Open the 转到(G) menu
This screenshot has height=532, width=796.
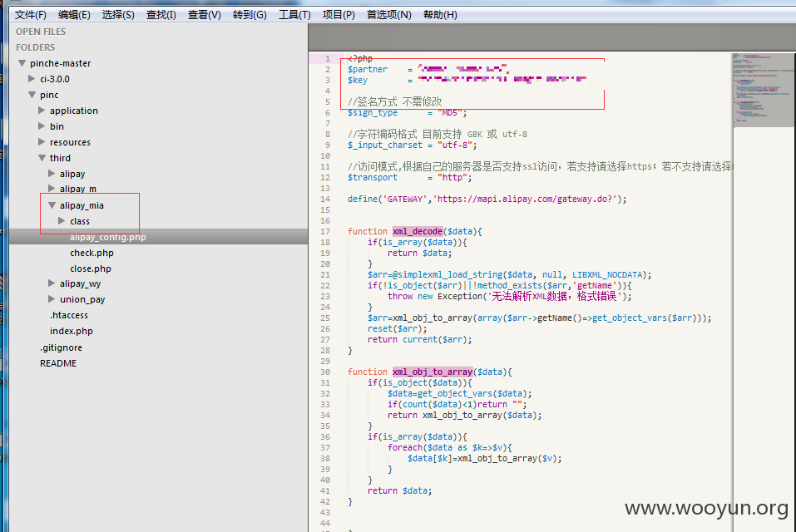coord(250,15)
